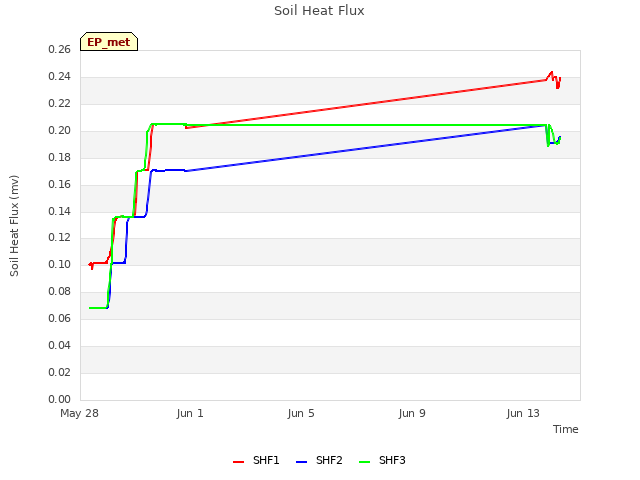The height and width of the screenshot is (480, 640).
Task: Click the EP_met annotation label
Action: [109, 42]
